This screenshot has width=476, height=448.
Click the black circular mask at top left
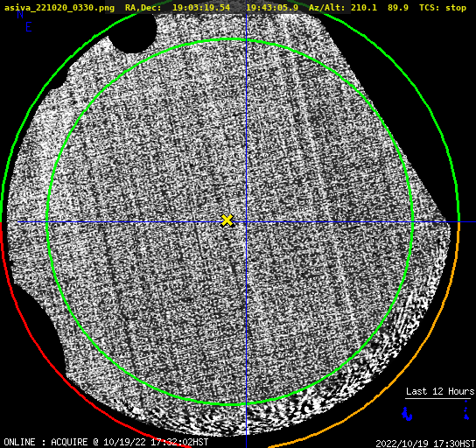133,31
